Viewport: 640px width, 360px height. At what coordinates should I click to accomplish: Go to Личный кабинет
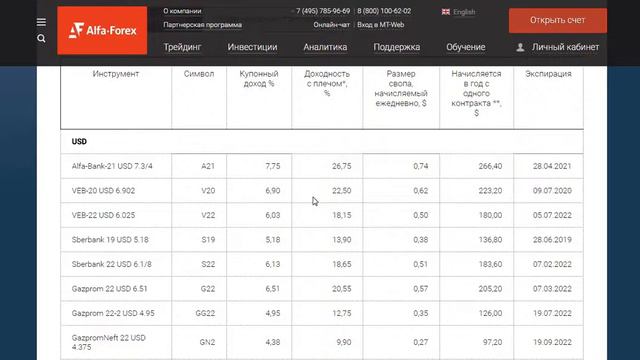tap(565, 47)
